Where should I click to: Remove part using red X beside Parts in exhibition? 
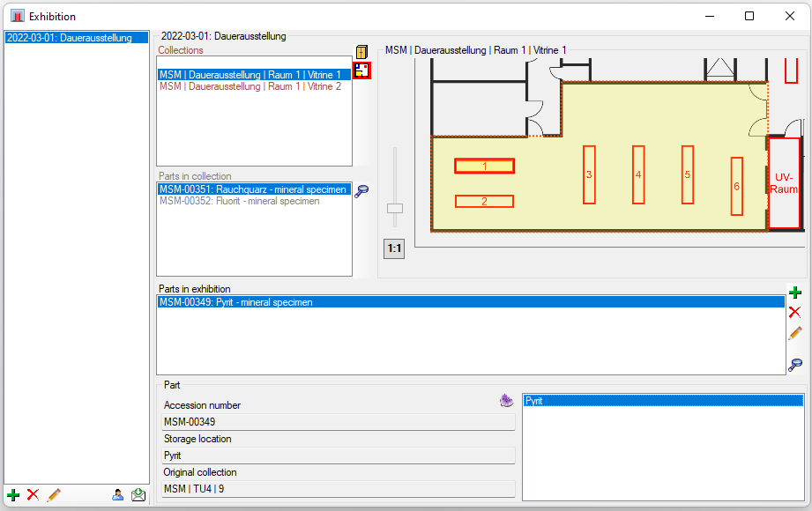pyautogui.click(x=794, y=312)
